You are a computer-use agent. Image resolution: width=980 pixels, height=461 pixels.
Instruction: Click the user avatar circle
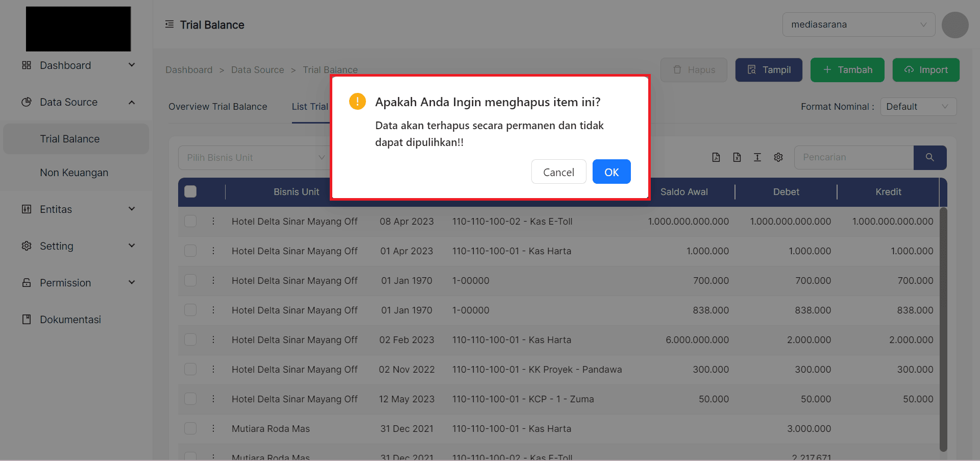(954, 25)
